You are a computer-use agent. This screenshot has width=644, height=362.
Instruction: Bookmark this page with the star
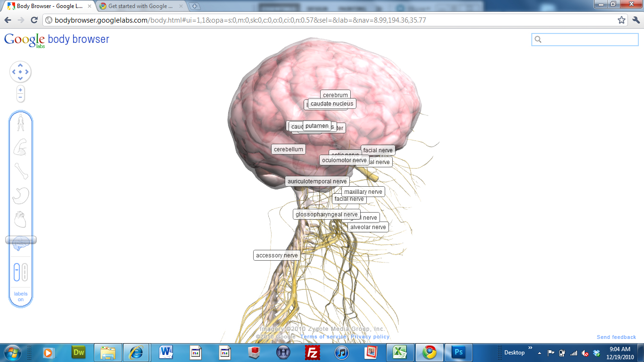(621, 20)
